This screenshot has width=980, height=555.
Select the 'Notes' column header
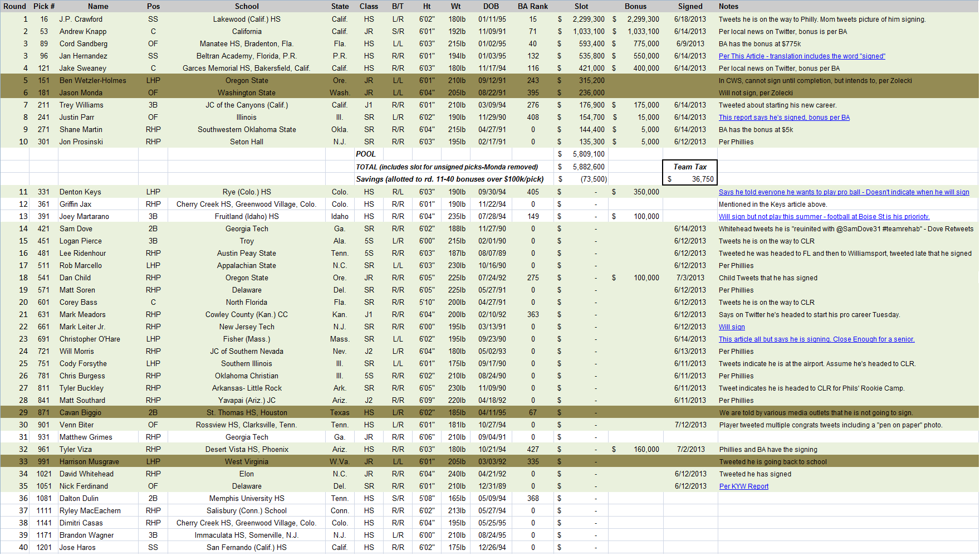[728, 6]
